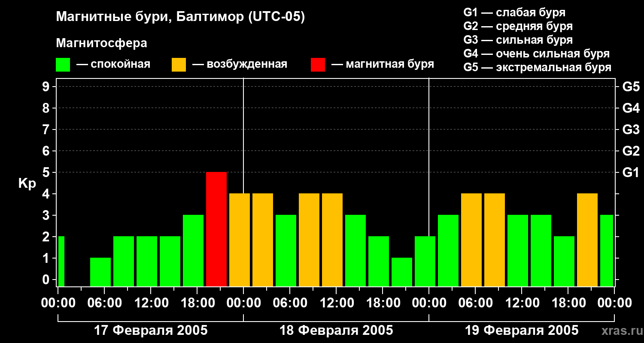The height and width of the screenshot is (343, 644).
Task: Click the red Kp 5 storm bar
Action: 216,229
